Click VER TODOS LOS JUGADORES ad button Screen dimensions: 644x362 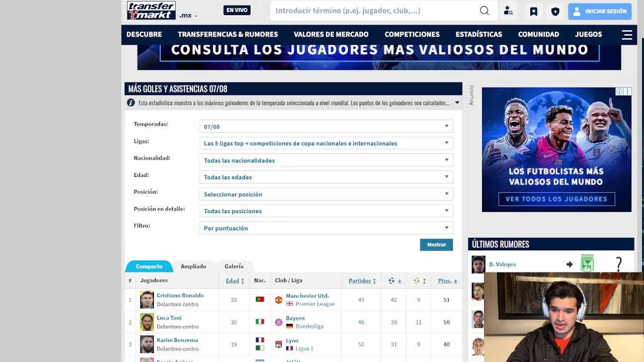pyautogui.click(x=556, y=199)
